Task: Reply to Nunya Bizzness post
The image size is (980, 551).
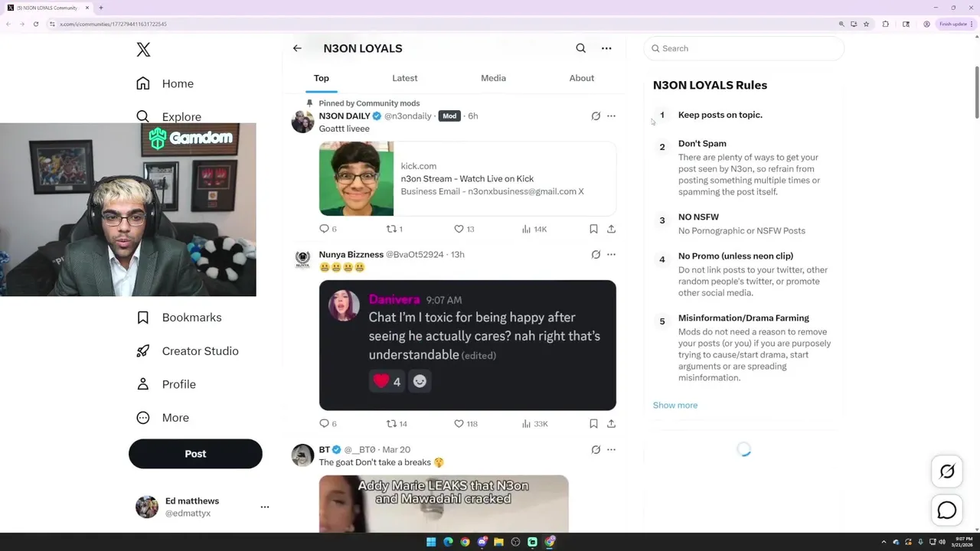Action: tap(328, 423)
